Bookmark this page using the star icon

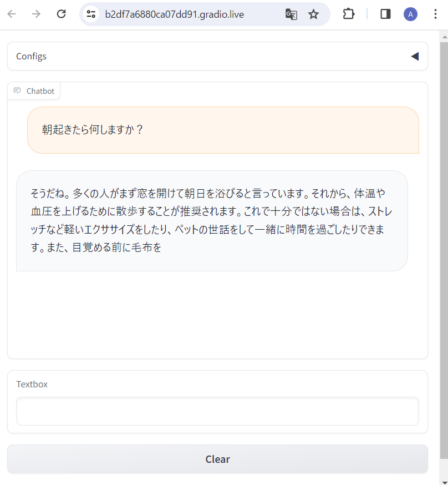313,14
